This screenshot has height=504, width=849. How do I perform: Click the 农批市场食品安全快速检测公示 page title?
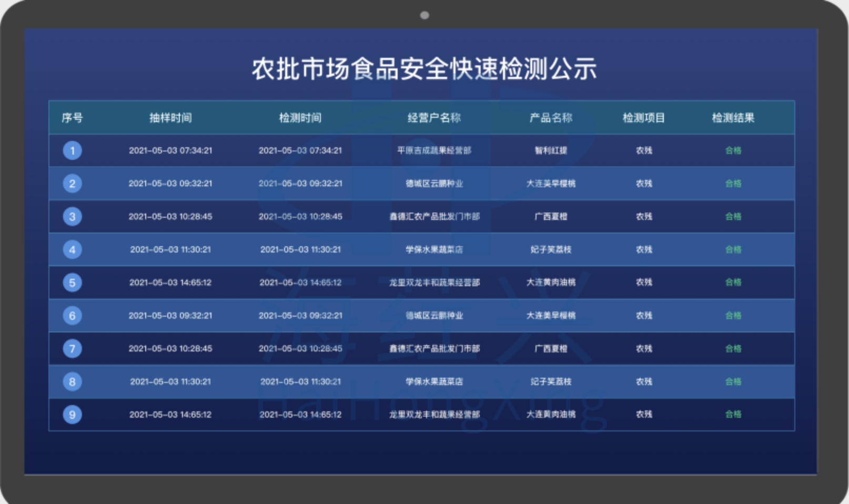click(x=424, y=69)
